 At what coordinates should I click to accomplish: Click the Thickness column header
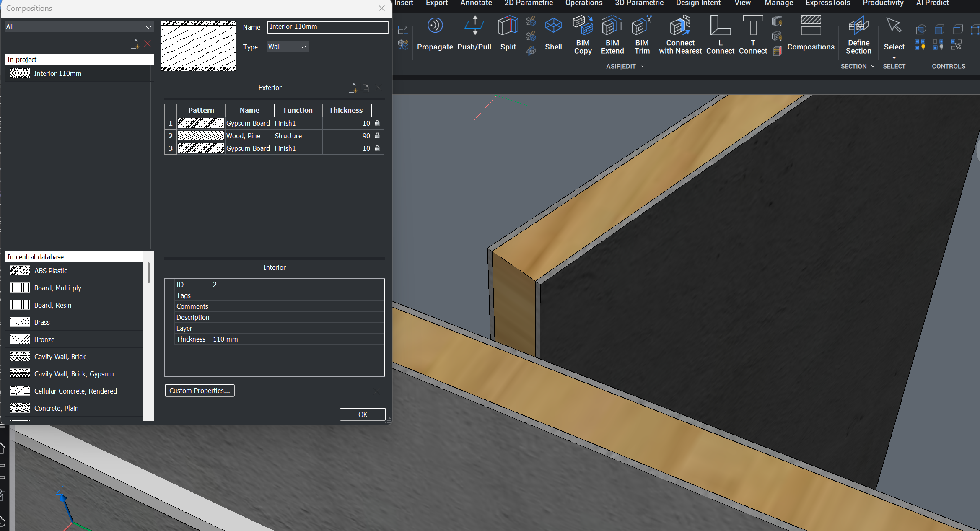pos(346,110)
